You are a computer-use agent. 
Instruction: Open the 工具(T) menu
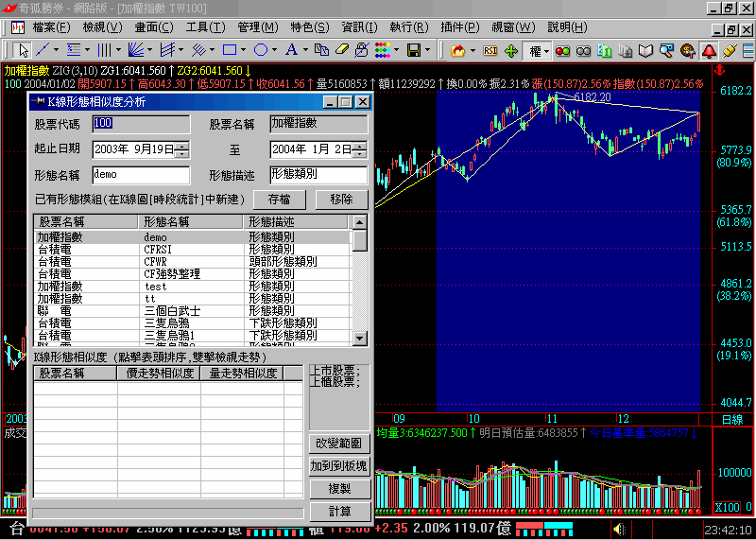pyautogui.click(x=205, y=27)
